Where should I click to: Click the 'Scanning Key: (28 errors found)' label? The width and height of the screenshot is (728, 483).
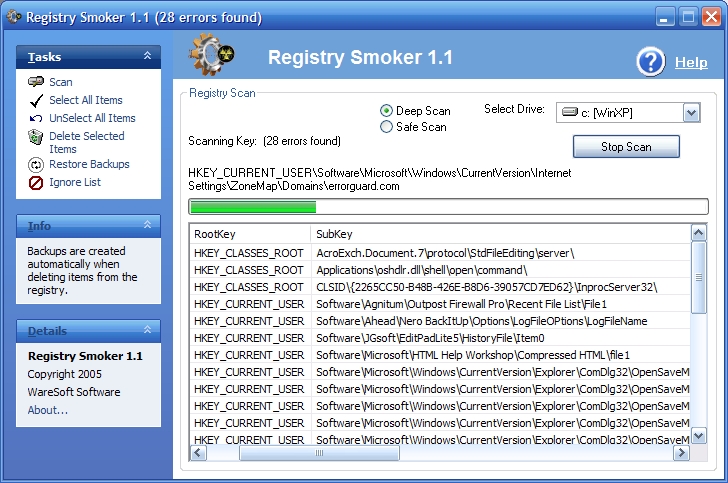(264, 141)
